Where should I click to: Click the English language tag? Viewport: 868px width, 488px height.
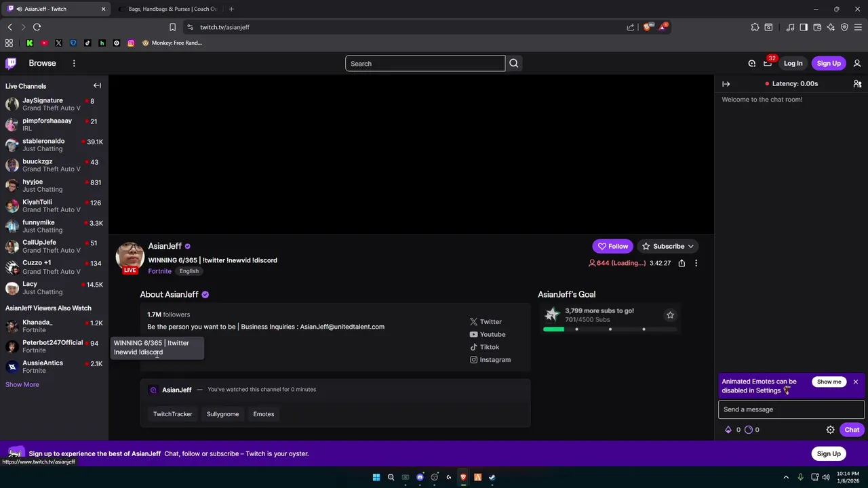[189, 271]
